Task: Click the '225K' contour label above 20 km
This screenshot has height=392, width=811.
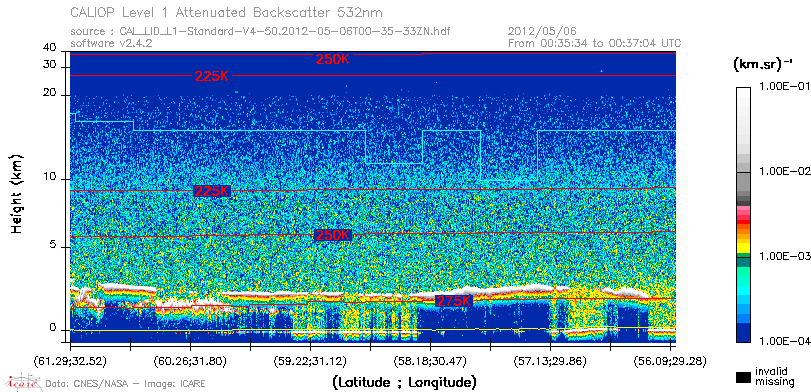Action: pyautogui.click(x=212, y=76)
